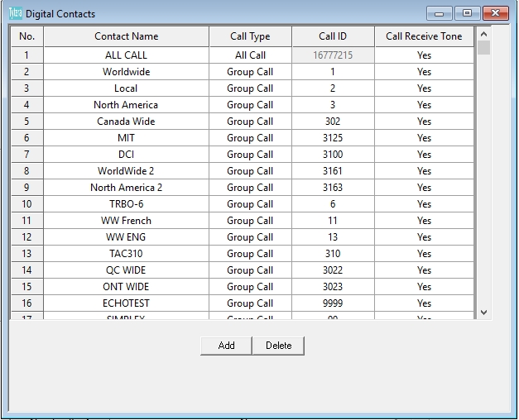Click the Call Receive Tone column header
This screenshot has width=519, height=420.
[424, 36]
